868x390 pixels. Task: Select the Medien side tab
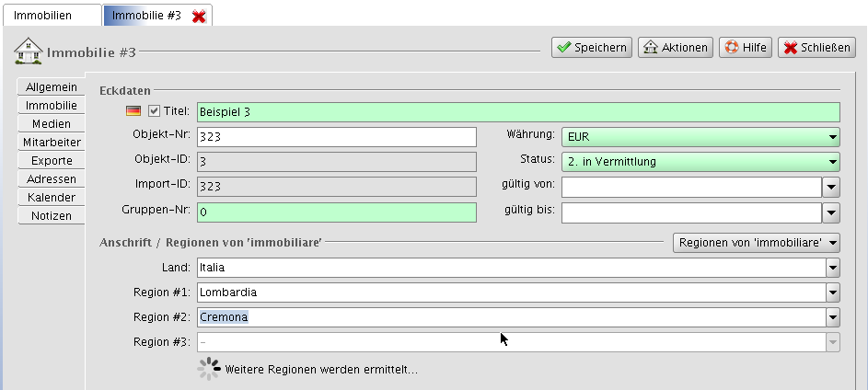tap(51, 124)
